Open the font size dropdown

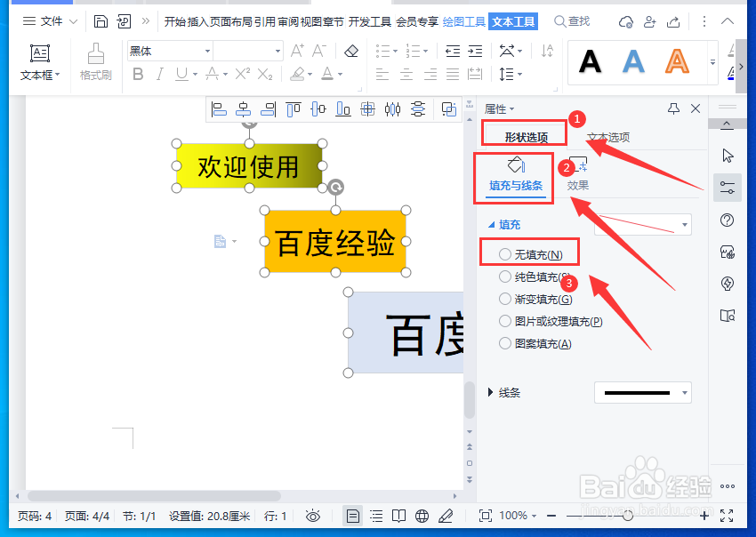tap(277, 51)
